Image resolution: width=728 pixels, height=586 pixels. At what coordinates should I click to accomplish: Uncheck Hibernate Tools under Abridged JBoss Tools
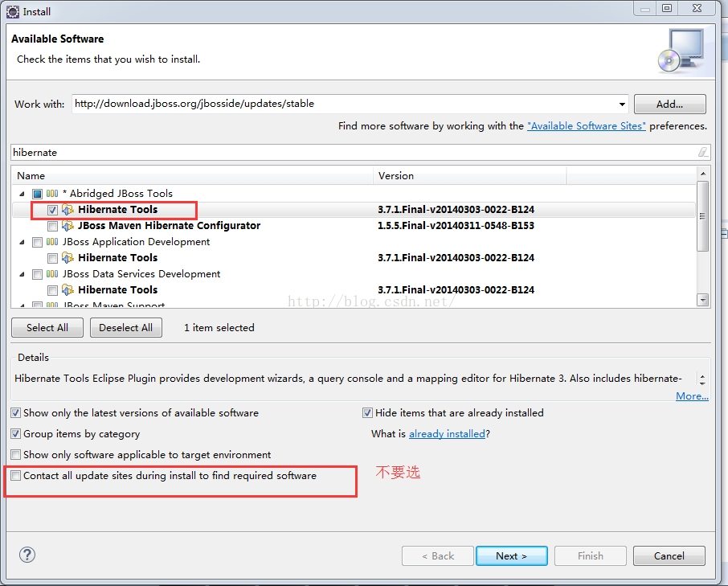point(52,210)
